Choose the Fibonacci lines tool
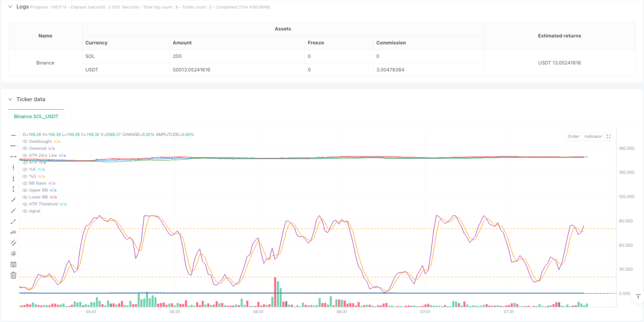Image resolution: width=644 pixels, height=322 pixels. coord(13,265)
